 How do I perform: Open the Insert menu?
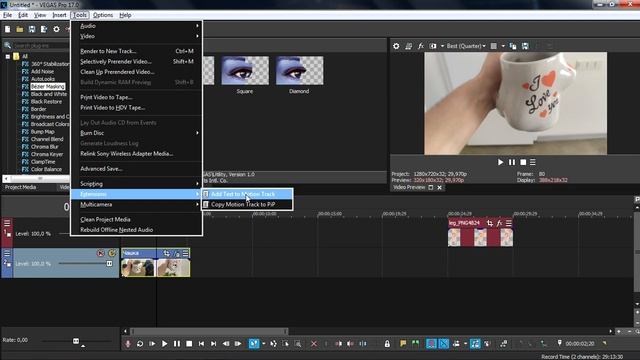point(59,15)
